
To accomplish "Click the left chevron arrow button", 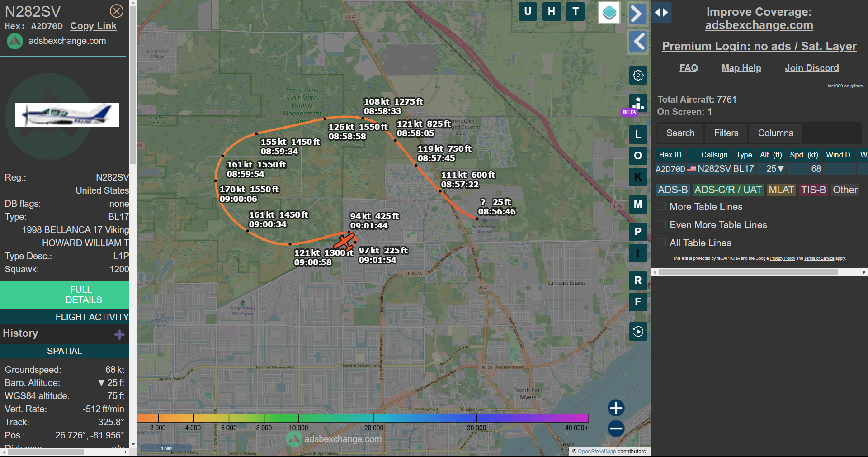I will pyautogui.click(x=638, y=42).
